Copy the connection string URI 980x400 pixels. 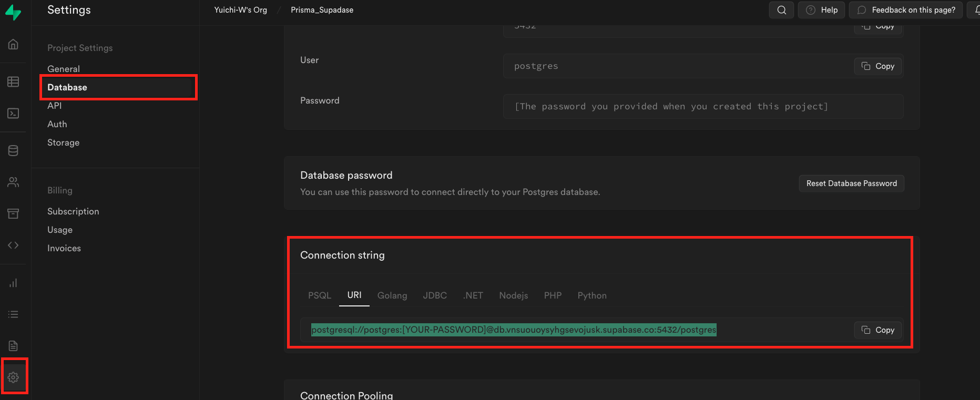point(877,330)
